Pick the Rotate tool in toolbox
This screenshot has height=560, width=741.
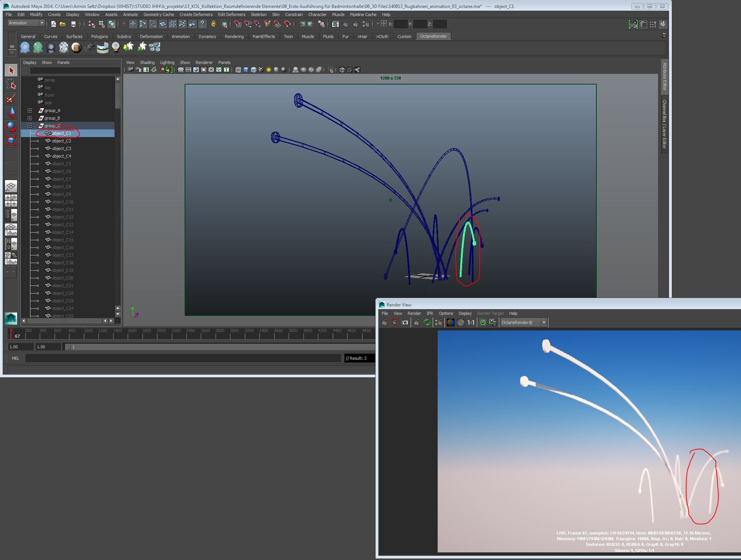pos(11,126)
